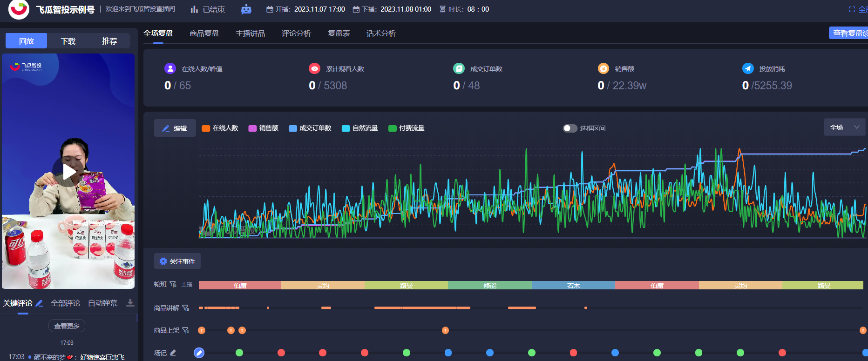
Task: Click the first 路曼 shift segment
Action: 406,285
